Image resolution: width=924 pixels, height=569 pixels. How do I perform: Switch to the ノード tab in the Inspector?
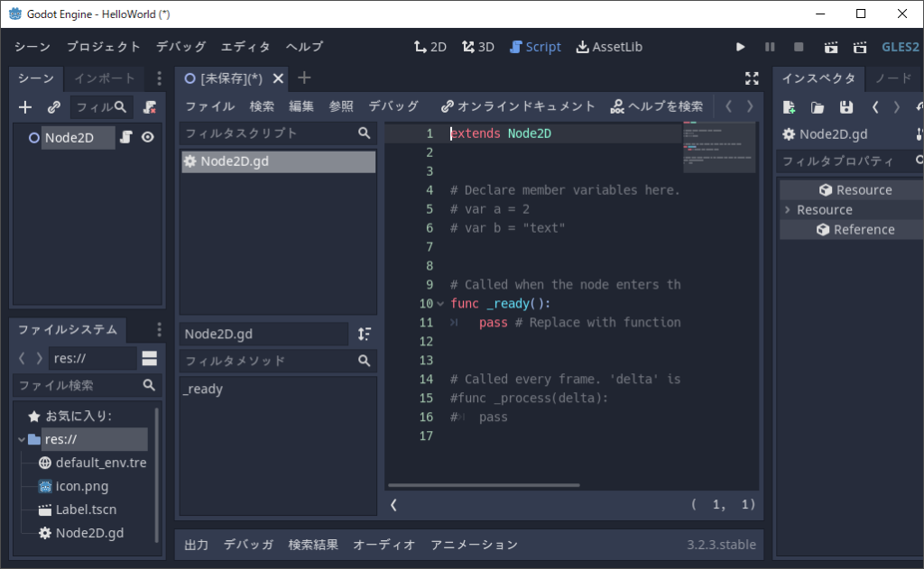(x=892, y=78)
